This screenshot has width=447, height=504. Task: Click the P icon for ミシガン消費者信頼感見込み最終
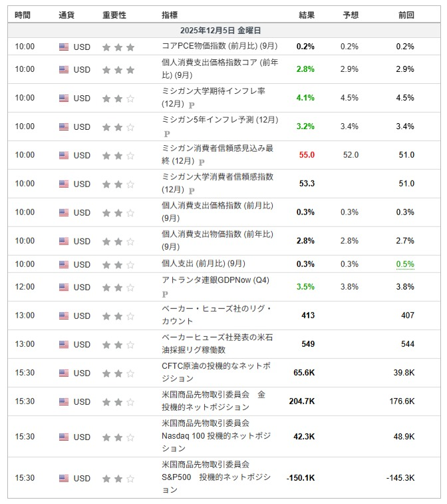click(201, 162)
